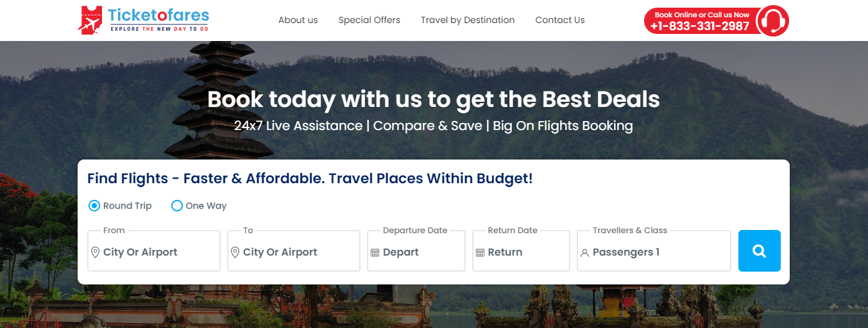Click the location pin in From field
The height and width of the screenshot is (328, 868).
95,252
